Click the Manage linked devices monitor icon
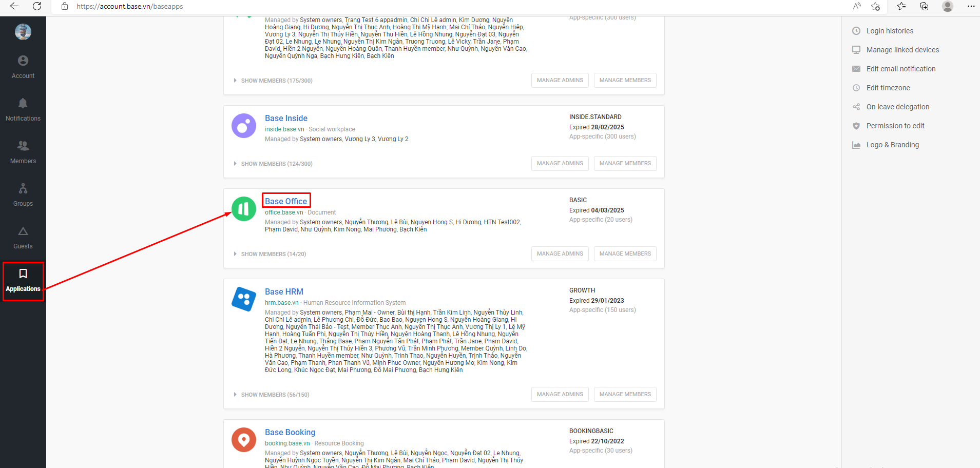The height and width of the screenshot is (468, 980). [856, 50]
